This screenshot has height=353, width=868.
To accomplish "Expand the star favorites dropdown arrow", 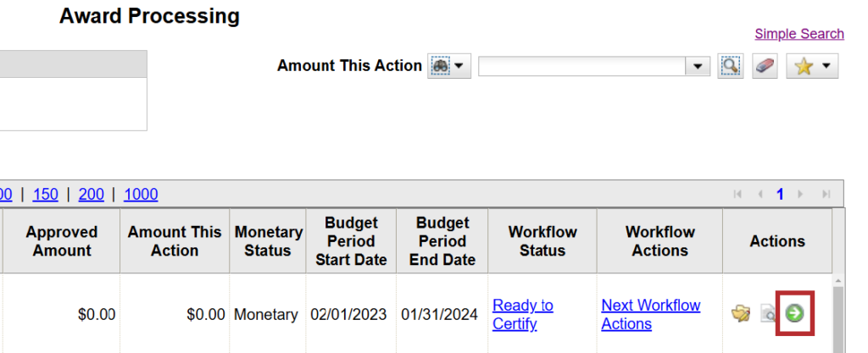I will [826, 66].
